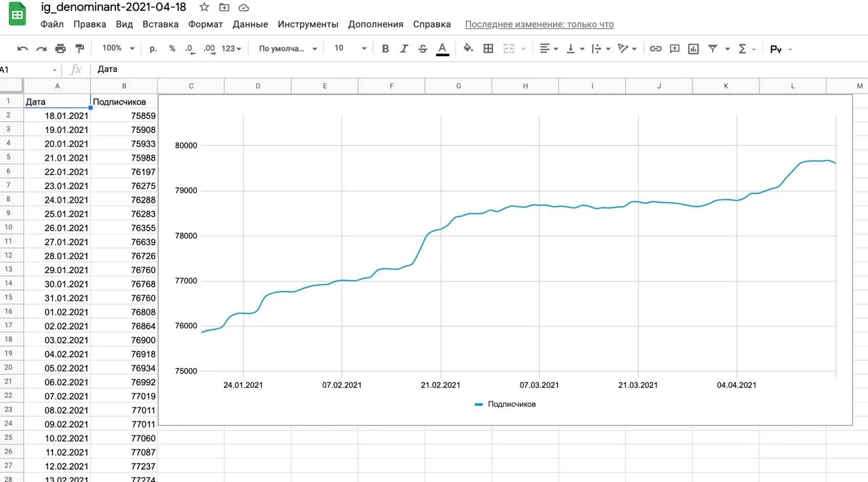Click the name box showing A1
The width and height of the screenshot is (868, 482).
30,69
